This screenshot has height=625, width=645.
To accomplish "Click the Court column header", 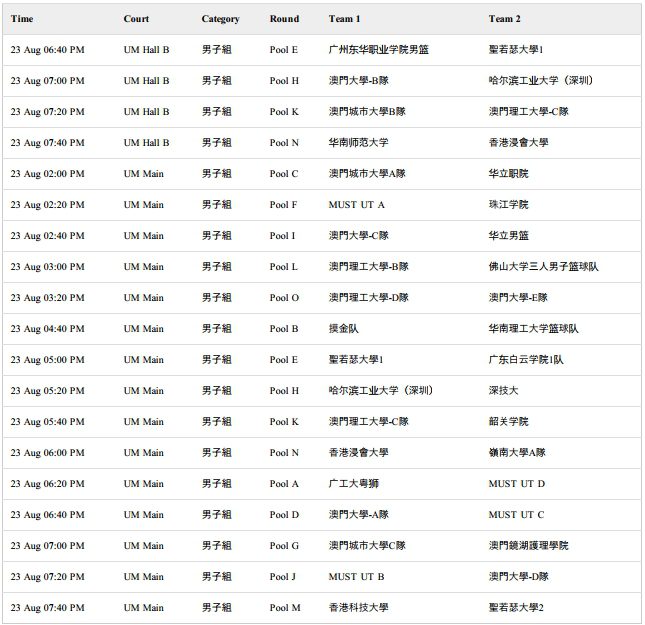I will click(136, 19).
